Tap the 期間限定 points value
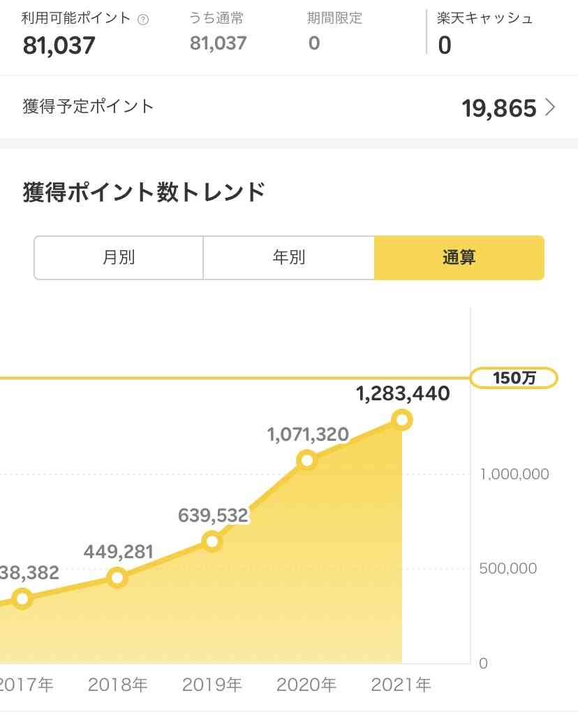This screenshot has width=578, height=728. pos(314,43)
